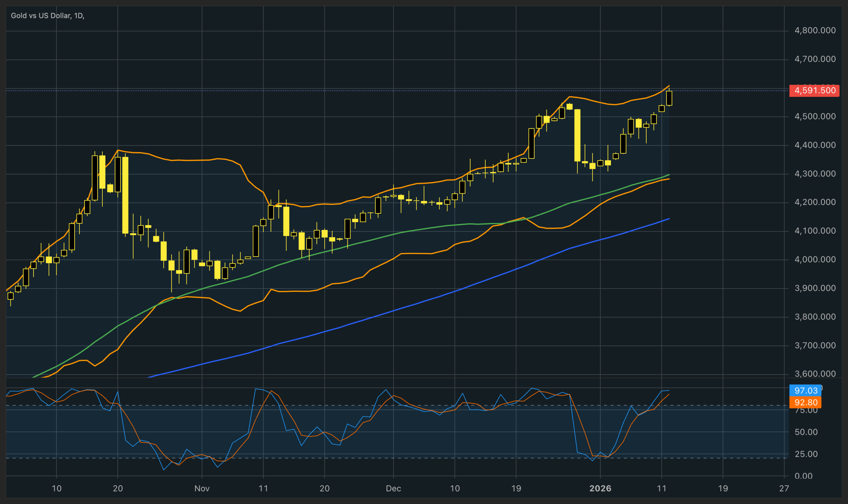
Task: Click the 4,400.000 price axis label
Action: 815,145
